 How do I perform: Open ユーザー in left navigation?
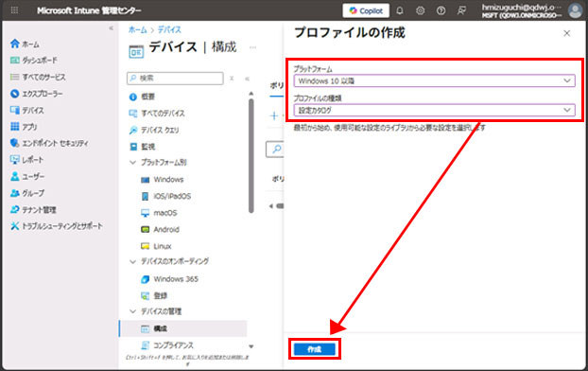click(x=27, y=176)
